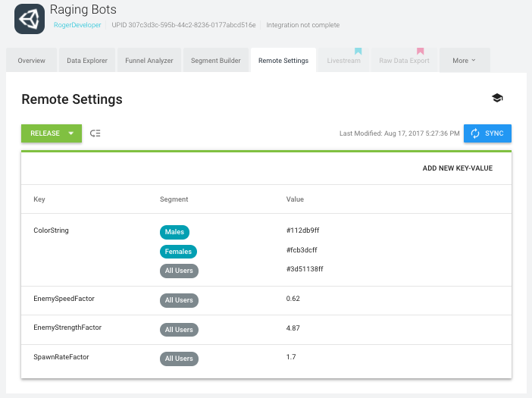Open the More tab dropdown
532x398 pixels.
464,61
